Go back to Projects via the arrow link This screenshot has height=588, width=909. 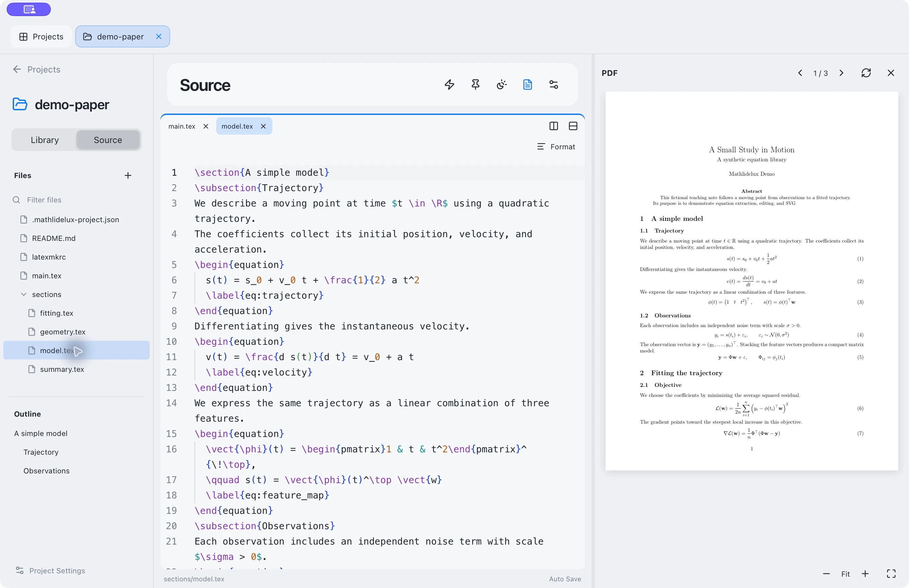point(37,69)
